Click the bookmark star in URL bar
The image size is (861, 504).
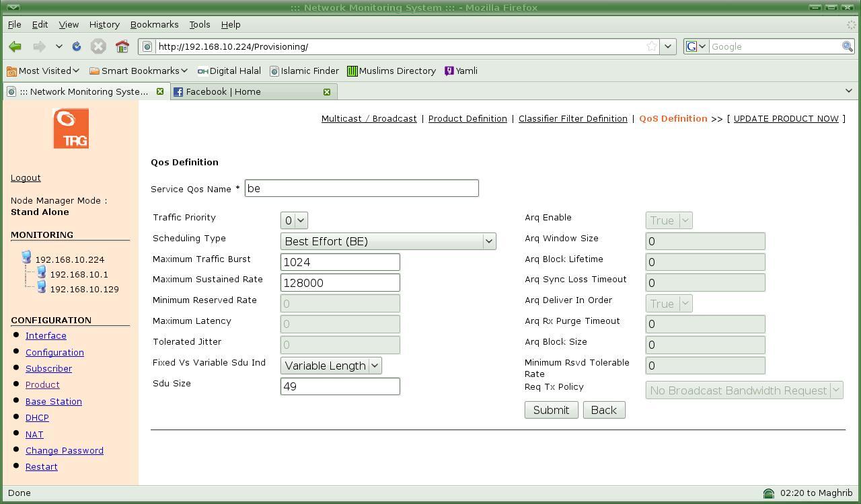tap(651, 46)
